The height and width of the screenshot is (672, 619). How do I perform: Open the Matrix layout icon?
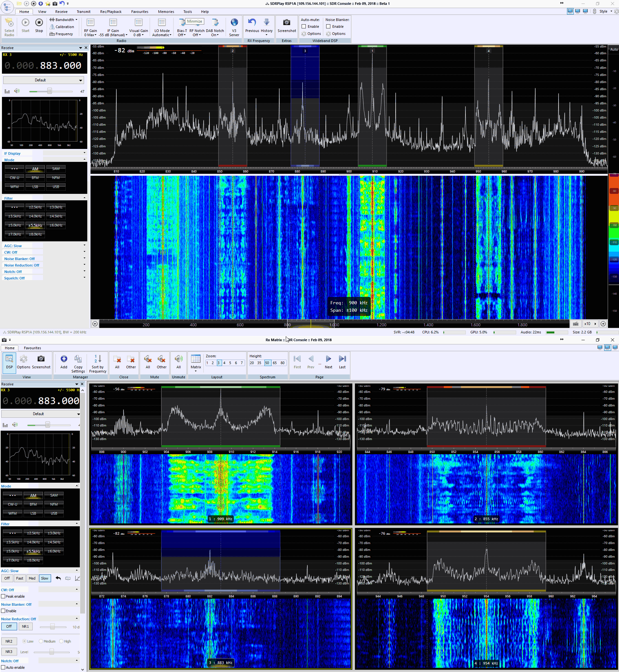tap(196, 359)
